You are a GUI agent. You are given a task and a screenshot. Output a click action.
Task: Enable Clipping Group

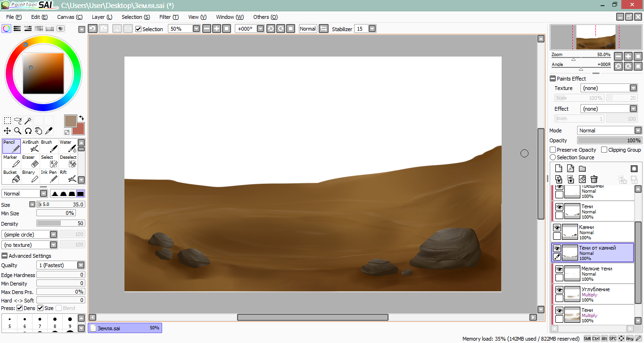pyautogui.click(x=604, y=150)
